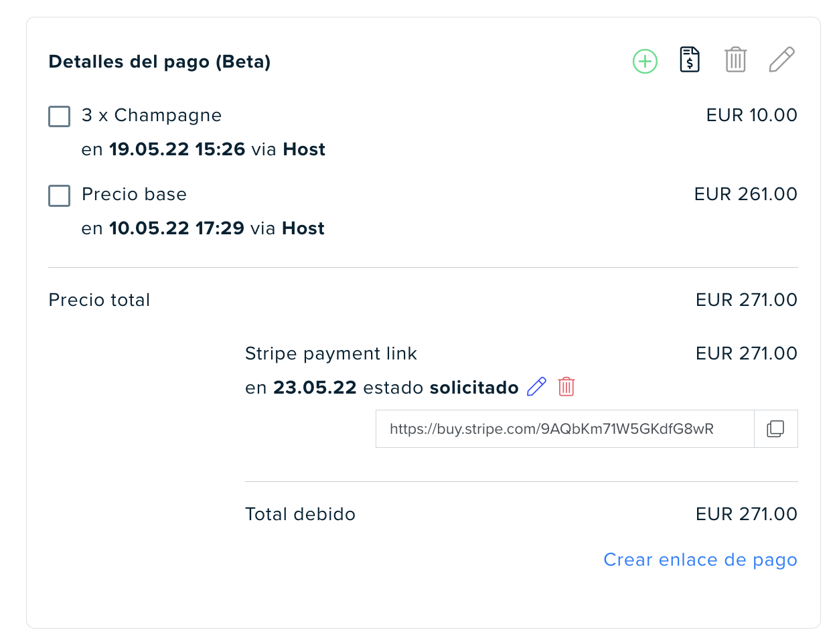Click the Total debido label
Viewport: 837px width, 644px height.
(300, 514)
